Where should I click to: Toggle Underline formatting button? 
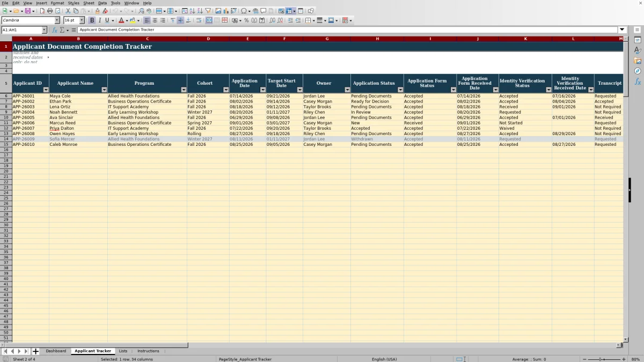[107, 20]
